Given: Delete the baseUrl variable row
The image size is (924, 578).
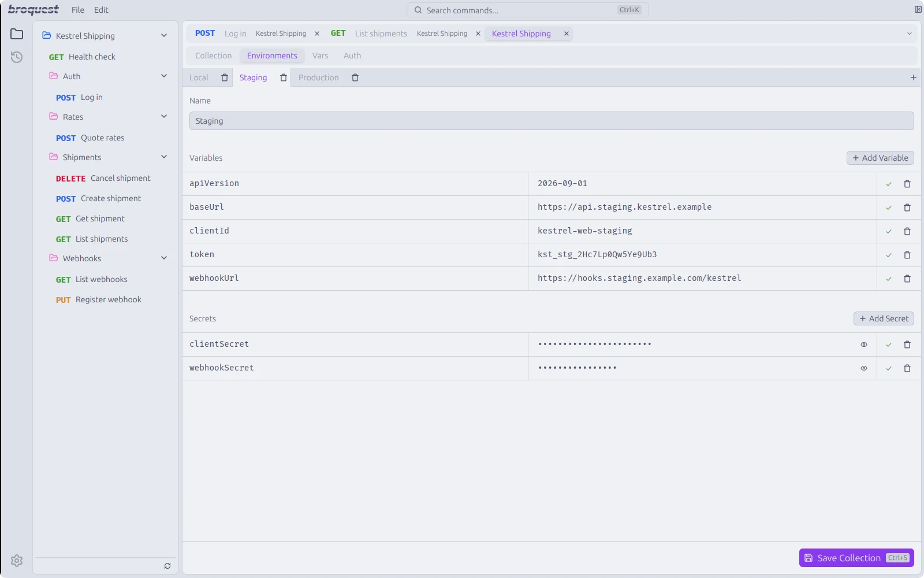Looking at the screenshot, I should 907,208.
